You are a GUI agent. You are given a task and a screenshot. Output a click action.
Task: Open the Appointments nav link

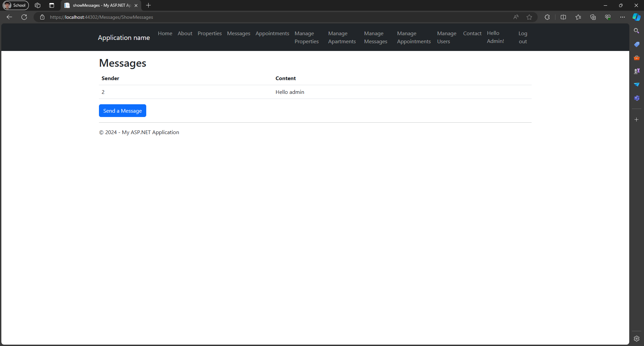click(272, 34)
